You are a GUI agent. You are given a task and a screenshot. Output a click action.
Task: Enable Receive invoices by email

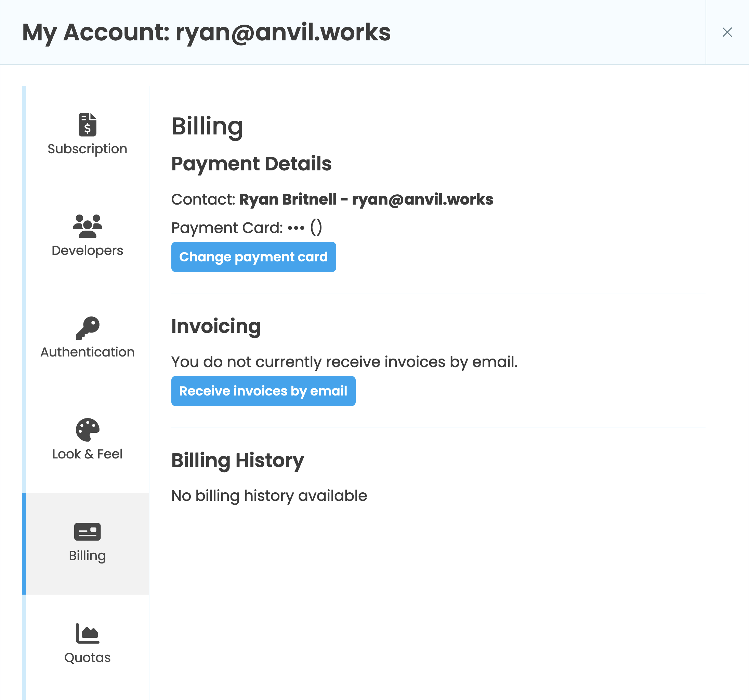pyautogui.click(x=263, y=391)
